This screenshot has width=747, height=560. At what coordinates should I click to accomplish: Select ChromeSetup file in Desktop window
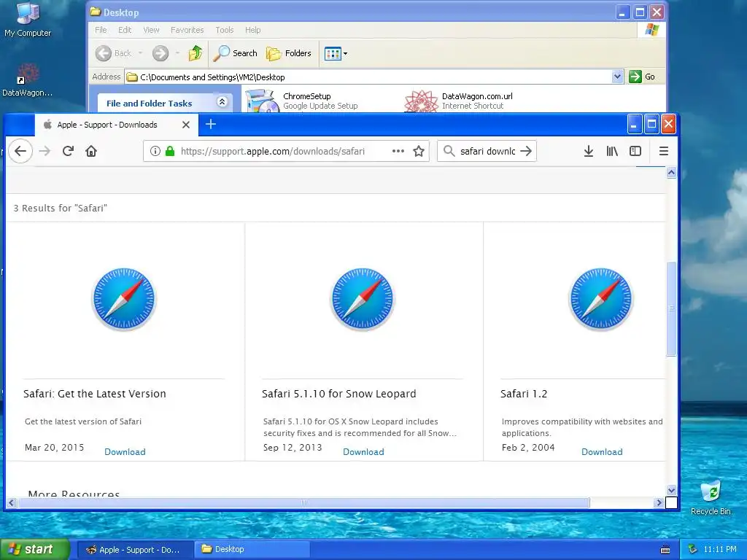[302, 101]
